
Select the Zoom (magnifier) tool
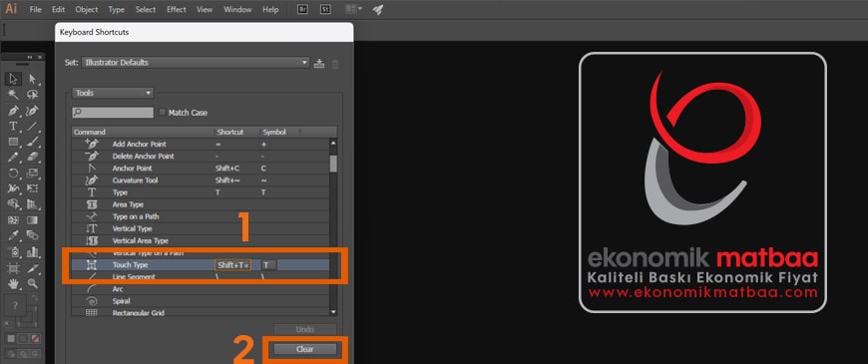(32, 284)
